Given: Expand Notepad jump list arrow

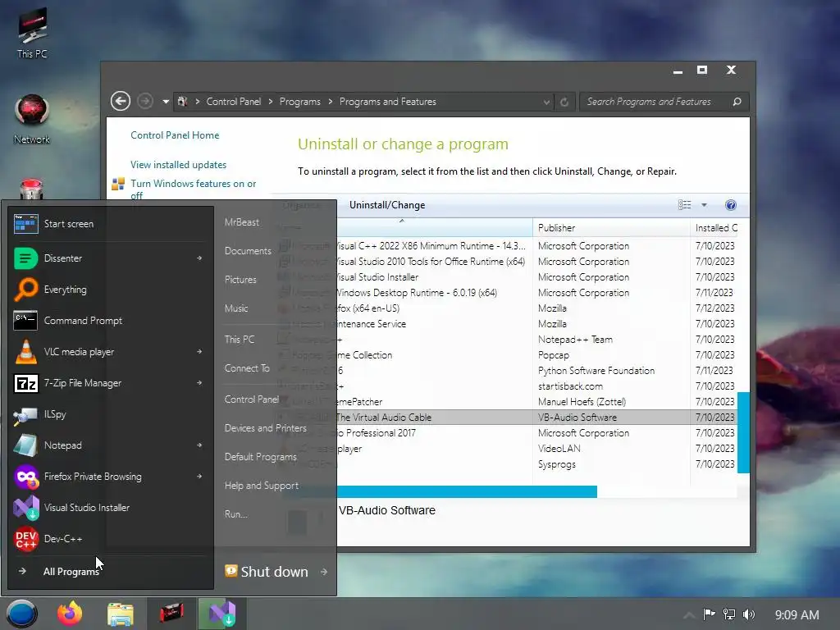Looking at the screenshot, I should 199,445.
